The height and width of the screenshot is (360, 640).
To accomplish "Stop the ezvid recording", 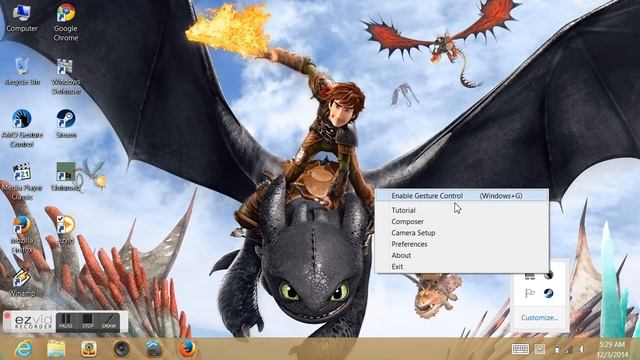I will click(x=87, y=321).
